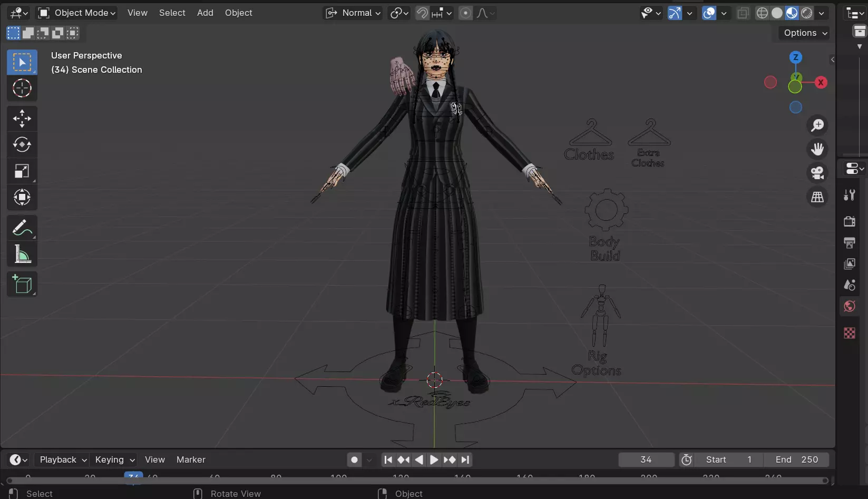Open Options dropdown in viewport
Image resolution: width=868 pixels, height=499 pixels.
tap(804, 33)
